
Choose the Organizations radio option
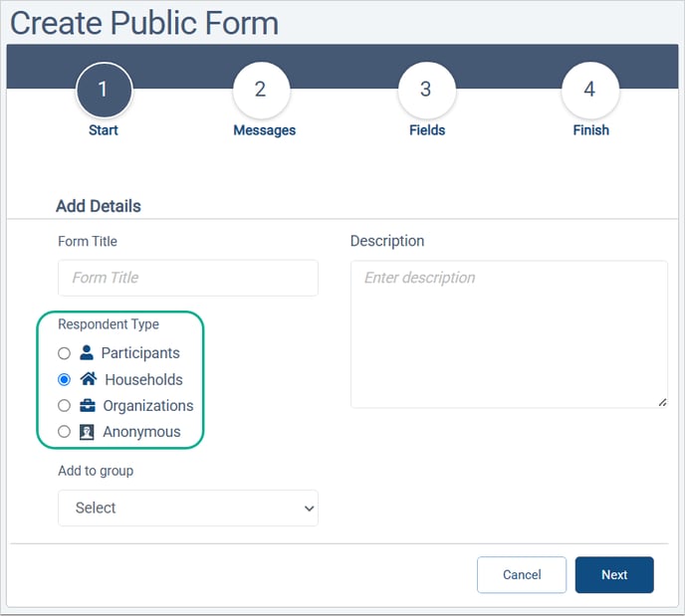click(x=64, y=406)
